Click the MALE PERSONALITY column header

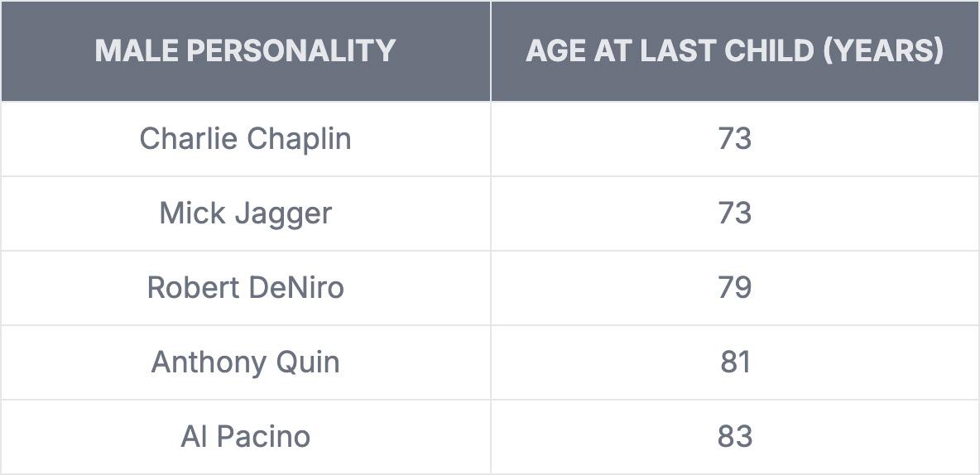[245, 51]
